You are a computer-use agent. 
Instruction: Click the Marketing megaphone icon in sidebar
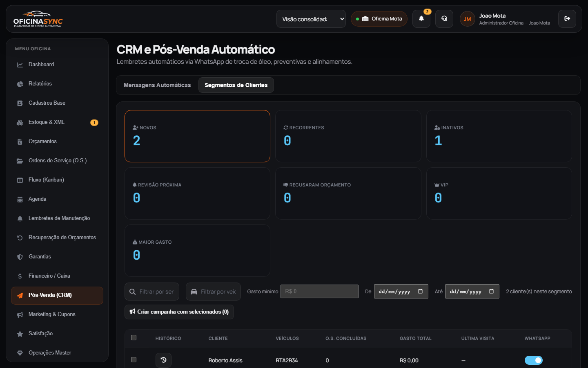[20, 314]
